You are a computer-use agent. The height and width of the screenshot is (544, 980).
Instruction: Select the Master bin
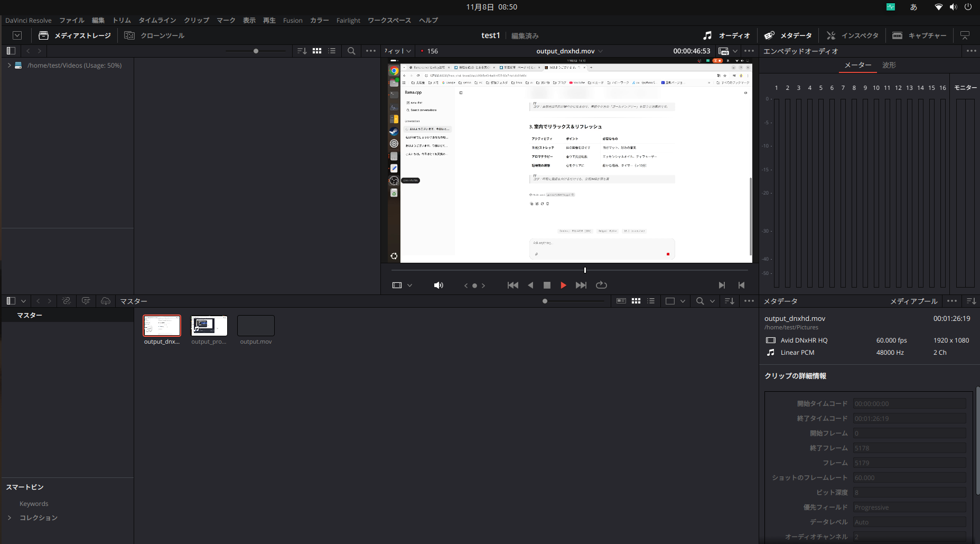(x=30, y=315)
